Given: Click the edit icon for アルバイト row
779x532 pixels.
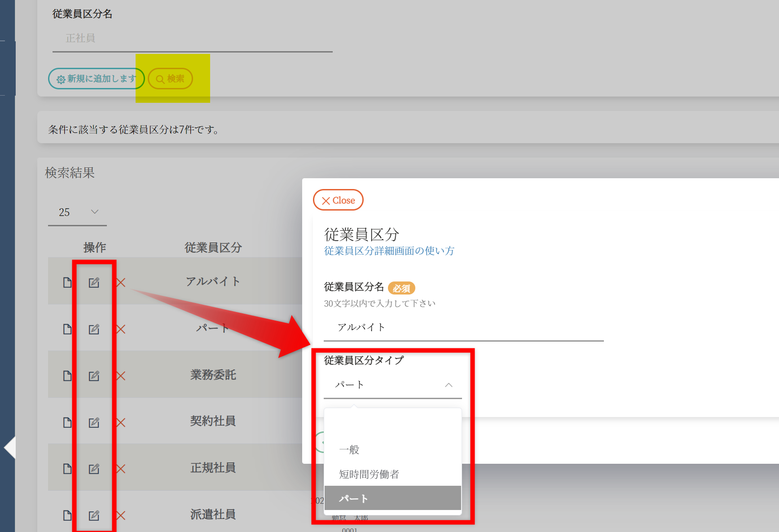Looking at the screenshot, I should [94, 282].
